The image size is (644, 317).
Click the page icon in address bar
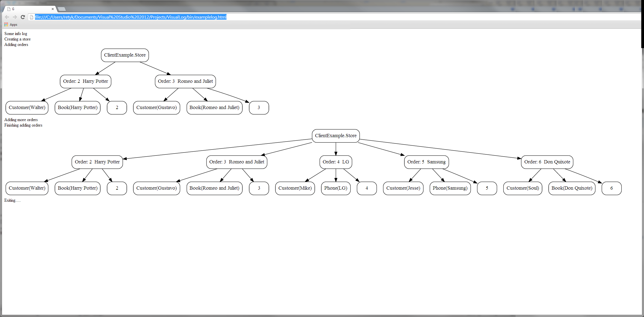coord(31,17)
